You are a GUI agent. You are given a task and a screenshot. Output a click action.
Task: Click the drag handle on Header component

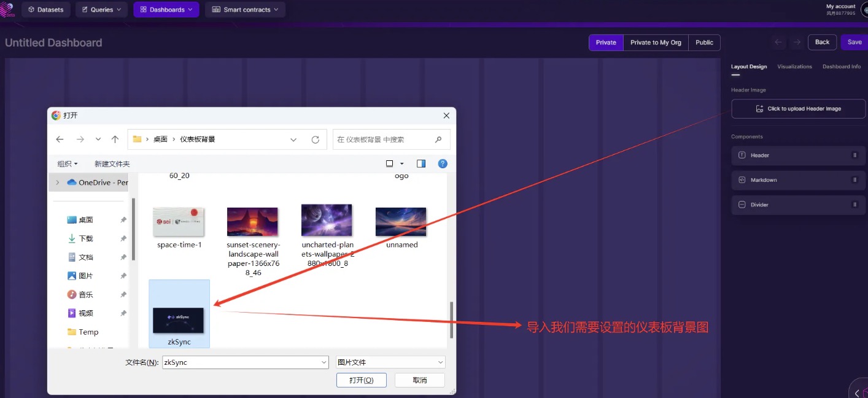point(854,155)
